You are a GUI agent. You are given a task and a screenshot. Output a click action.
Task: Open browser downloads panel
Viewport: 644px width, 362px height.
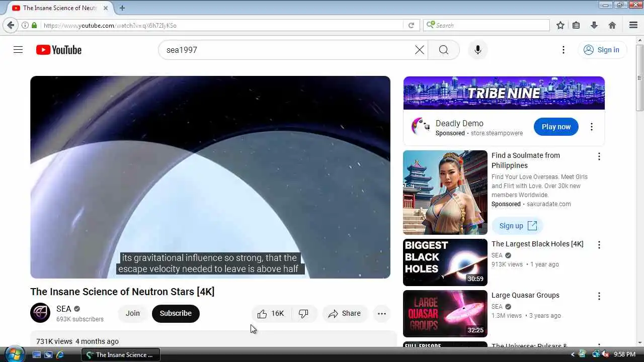594,25
